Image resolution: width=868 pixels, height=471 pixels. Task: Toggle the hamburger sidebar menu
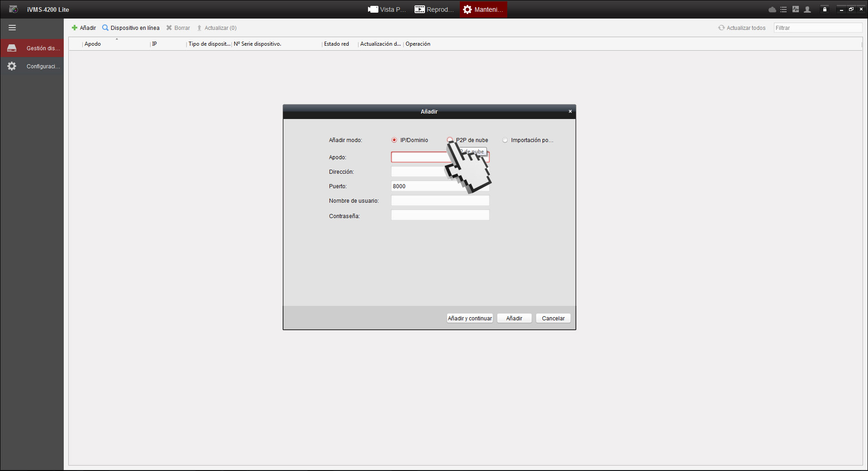pyautogui.click(x=12, y=28)
